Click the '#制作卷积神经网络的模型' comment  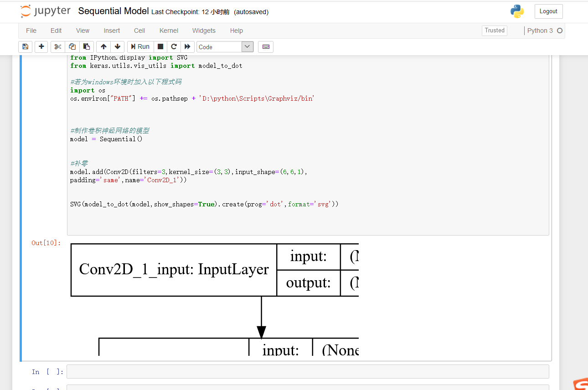[x=110, y=131]
